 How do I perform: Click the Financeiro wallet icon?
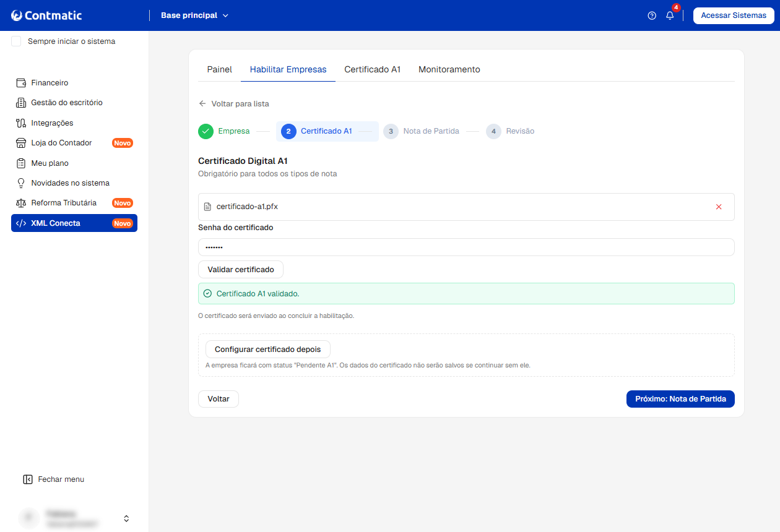pos(21,83)
